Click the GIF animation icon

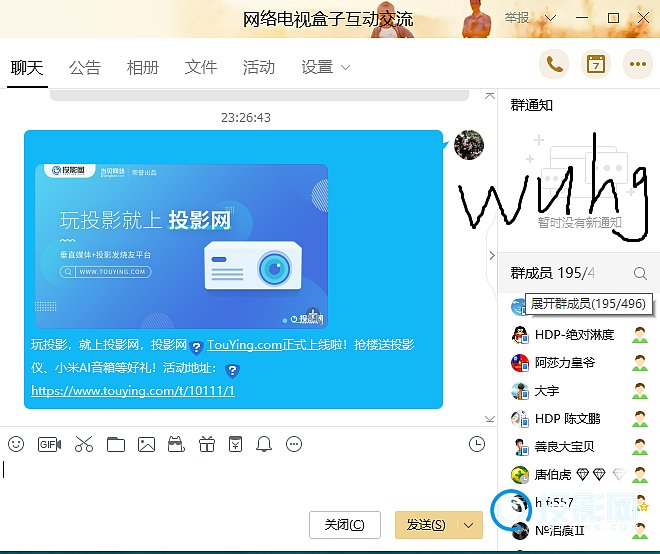click(50, 444)
